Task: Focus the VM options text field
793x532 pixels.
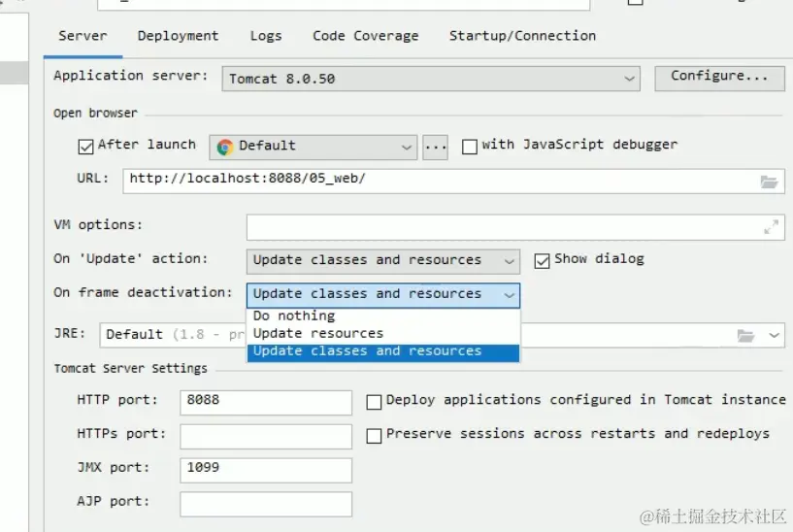Action: pos(515,227)
